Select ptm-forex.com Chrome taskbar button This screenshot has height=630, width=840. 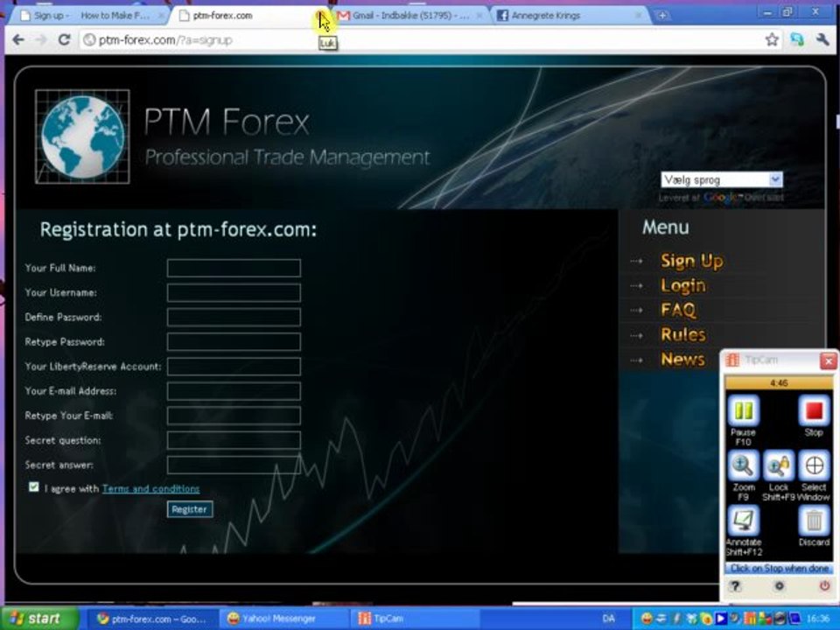click(x=151, y=619)
